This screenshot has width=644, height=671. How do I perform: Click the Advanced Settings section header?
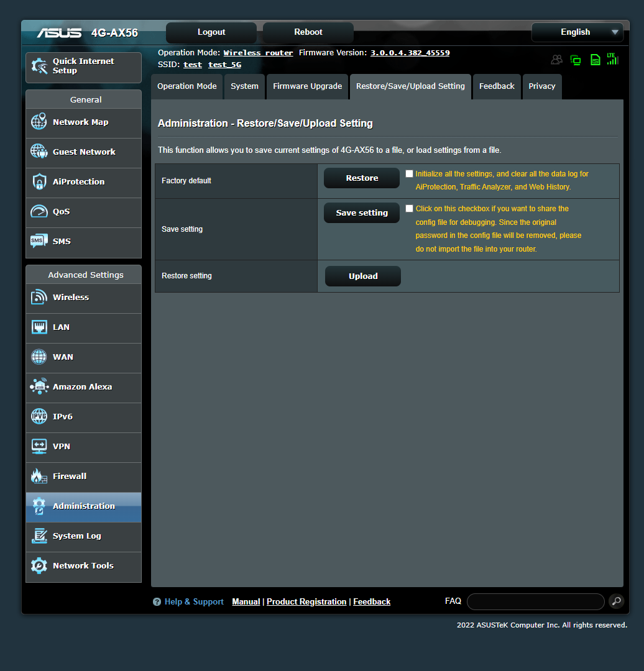(x=86, y=275)
